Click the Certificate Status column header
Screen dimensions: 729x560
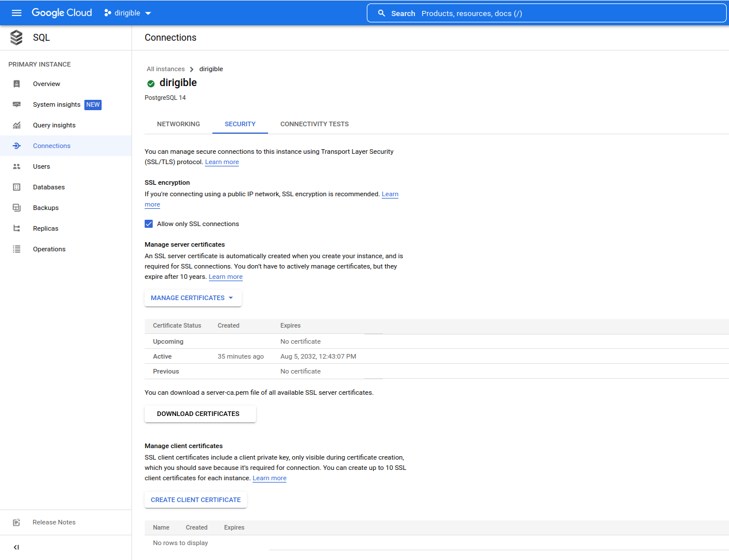177,325
